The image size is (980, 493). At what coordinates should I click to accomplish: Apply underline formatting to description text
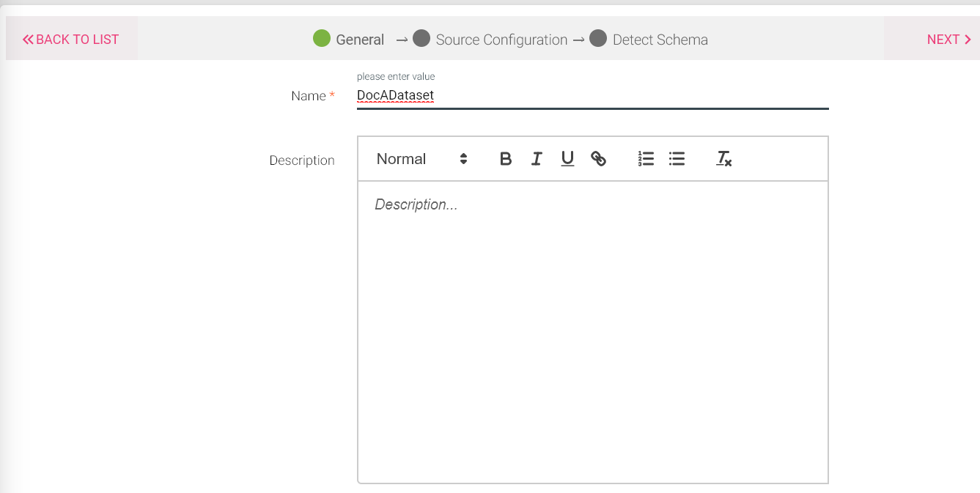(x=567, y=159)
